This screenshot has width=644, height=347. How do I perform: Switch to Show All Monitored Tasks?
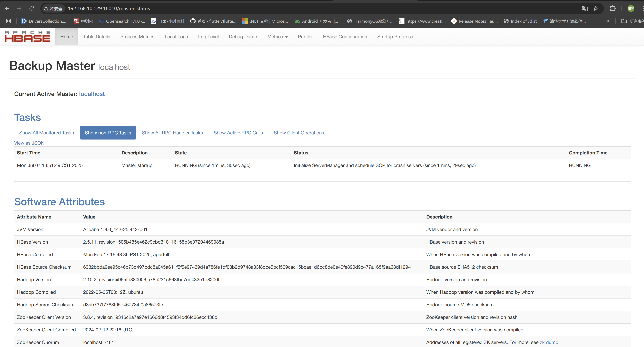(46, 133)
